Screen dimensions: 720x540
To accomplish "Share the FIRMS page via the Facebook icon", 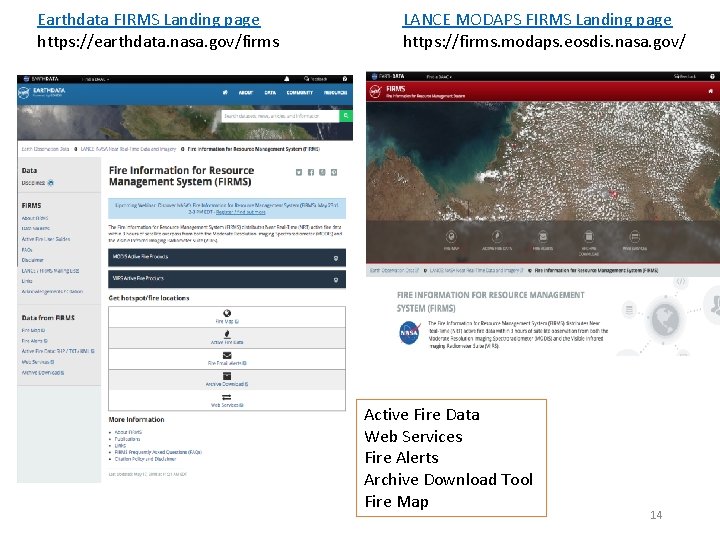I will (x=311, y=172).
